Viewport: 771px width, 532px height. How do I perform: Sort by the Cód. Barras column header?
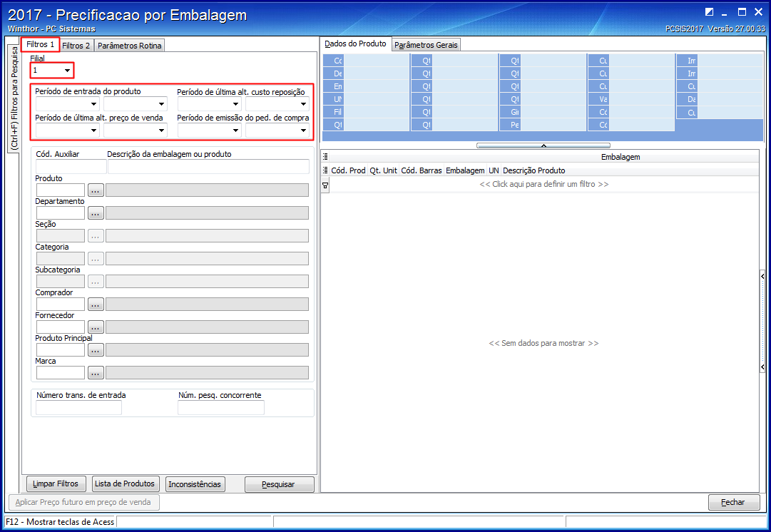pyautogui.click(x=422, y=170)
